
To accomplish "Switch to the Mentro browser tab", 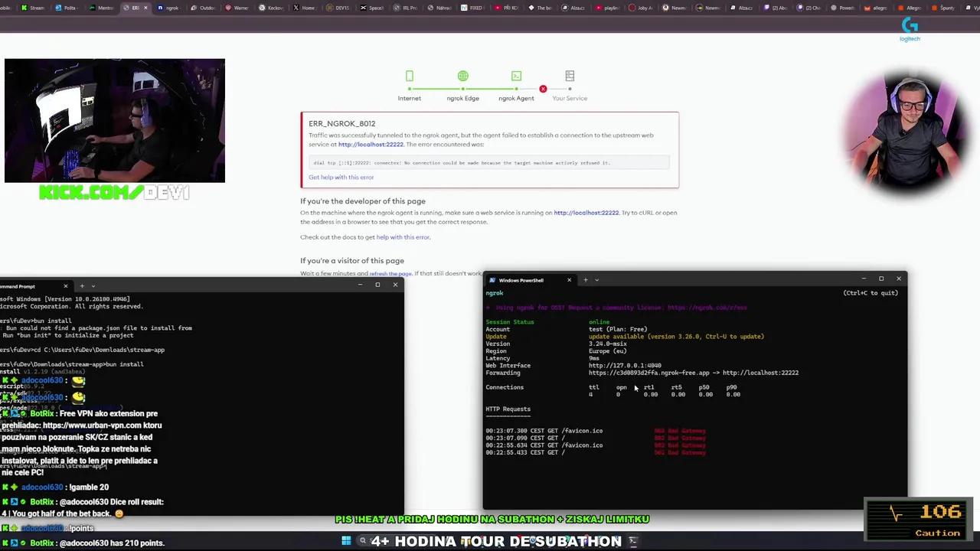I will pos(101,8).
